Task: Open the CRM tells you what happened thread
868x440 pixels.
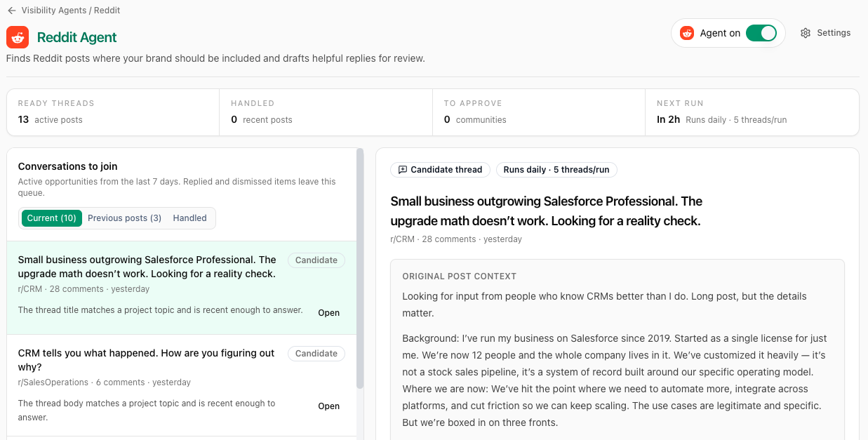Action: pyautogui.click(x=328, y=406)
